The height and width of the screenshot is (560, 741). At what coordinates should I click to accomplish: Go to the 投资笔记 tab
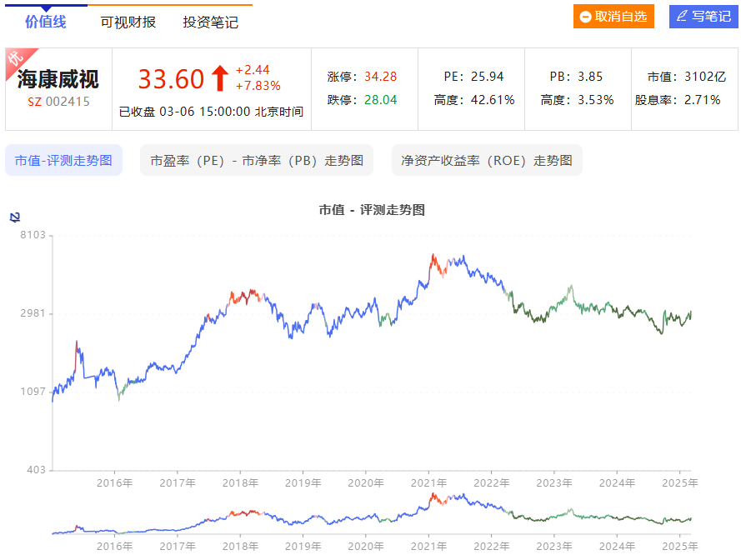click(x=211, y=22)
